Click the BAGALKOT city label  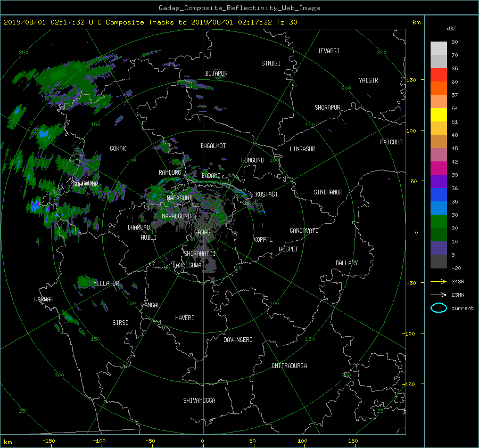pos(213,146)
